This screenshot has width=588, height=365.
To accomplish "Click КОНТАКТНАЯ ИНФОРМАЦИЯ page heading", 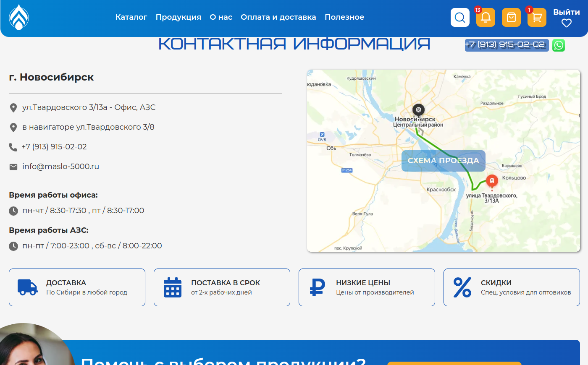I will pyautogui.click(x=294, y=44).
